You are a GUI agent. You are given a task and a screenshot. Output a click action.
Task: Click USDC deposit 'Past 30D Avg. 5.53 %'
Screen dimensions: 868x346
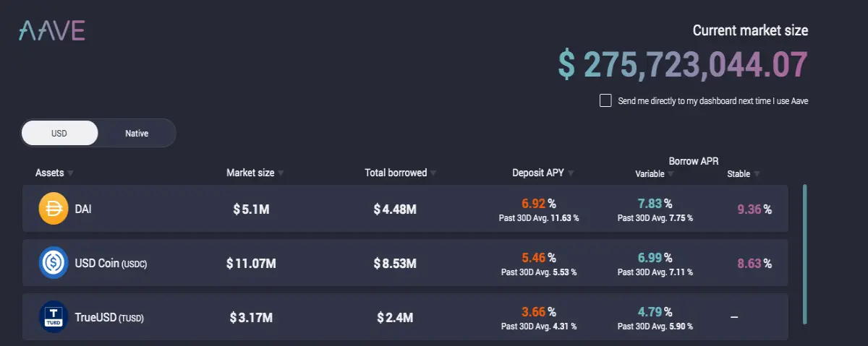(x=539, y=272)
